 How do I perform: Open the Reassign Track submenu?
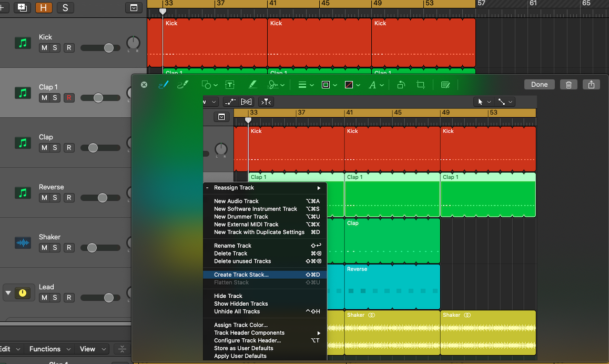point(265,188)
